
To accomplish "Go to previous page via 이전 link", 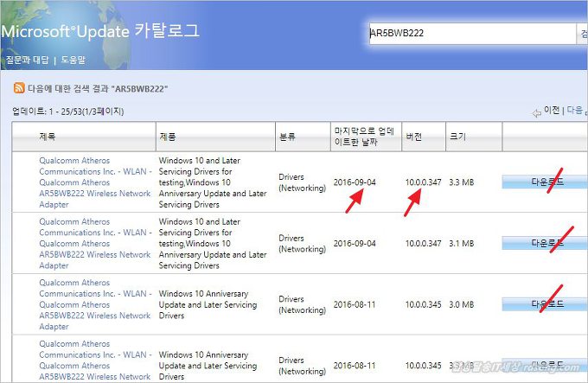I will pyautogui.click(x=552, y=111).
